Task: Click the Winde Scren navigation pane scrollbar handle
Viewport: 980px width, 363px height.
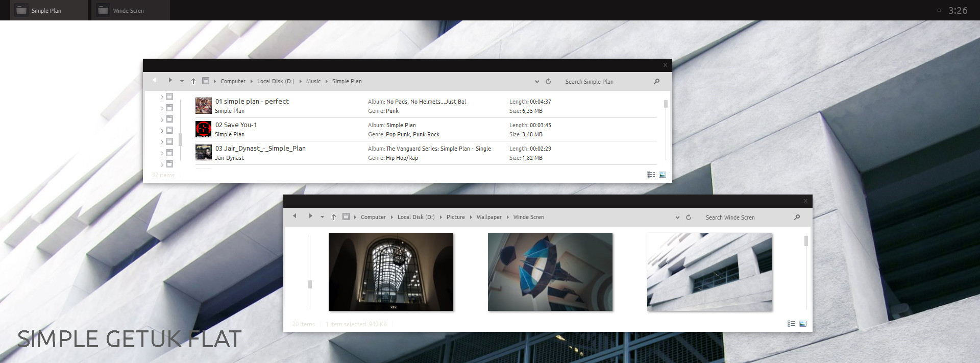Action: 310,284
